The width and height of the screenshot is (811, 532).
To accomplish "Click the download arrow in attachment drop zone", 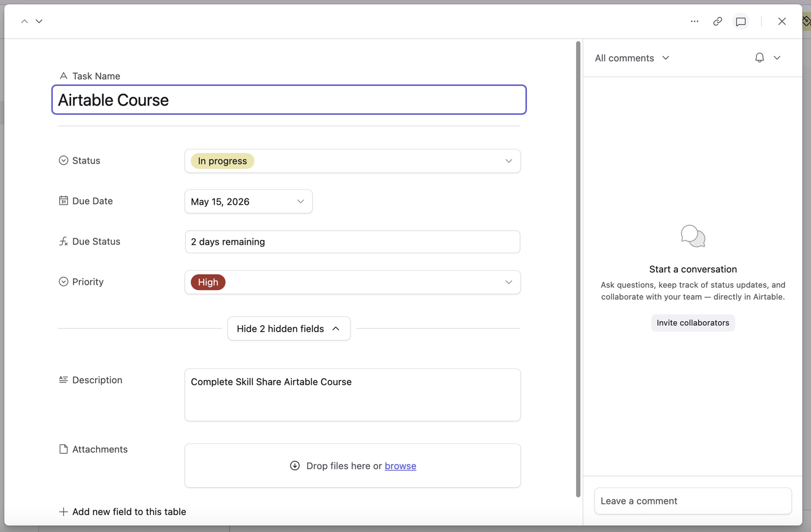I will tap(295, 465).
